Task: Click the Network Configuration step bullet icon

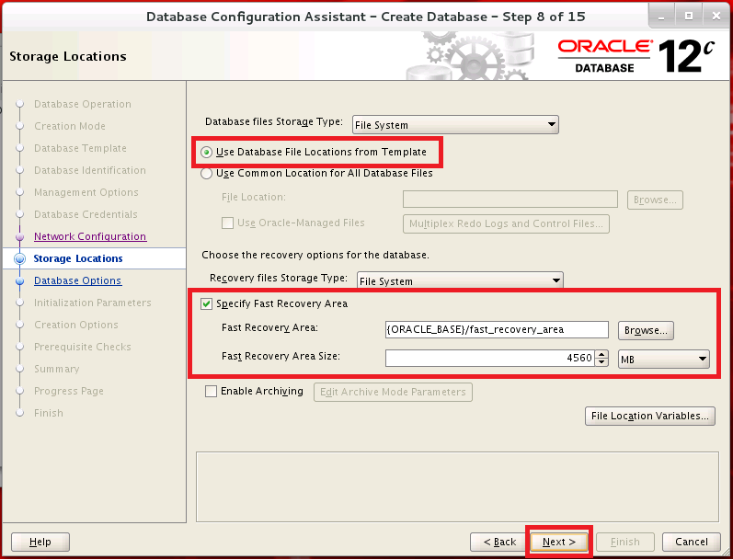Action: coord(19,237)
